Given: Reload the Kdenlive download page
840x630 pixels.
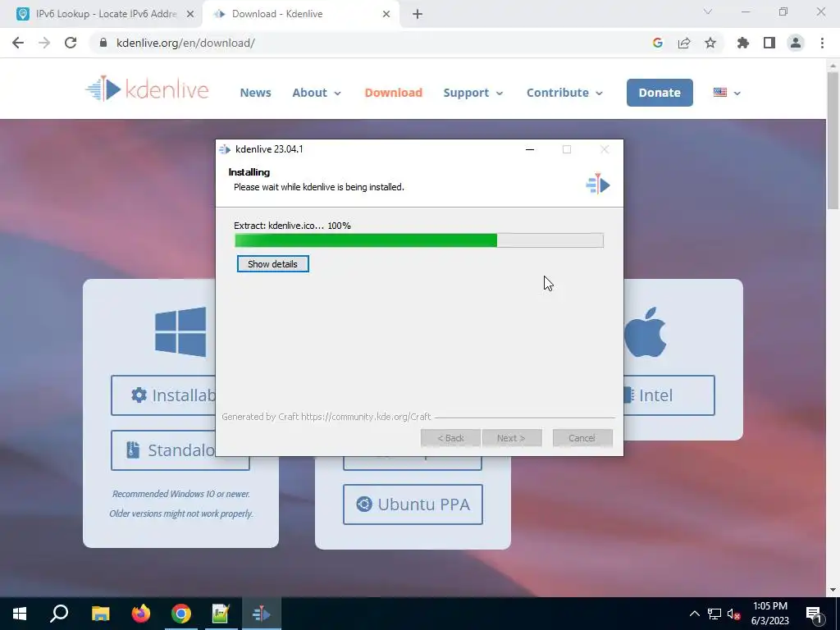Looking at the screenshot, I should pos(71,43).
